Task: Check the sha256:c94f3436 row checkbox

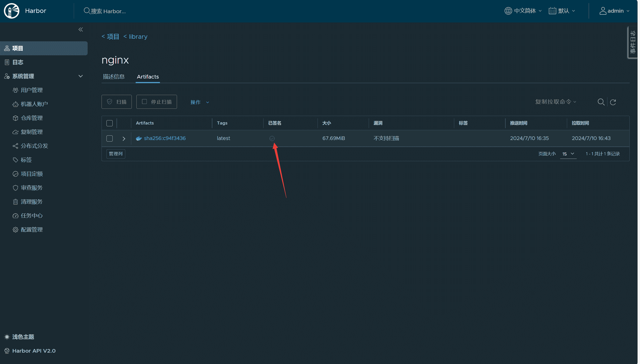Action: pos(110,138)
